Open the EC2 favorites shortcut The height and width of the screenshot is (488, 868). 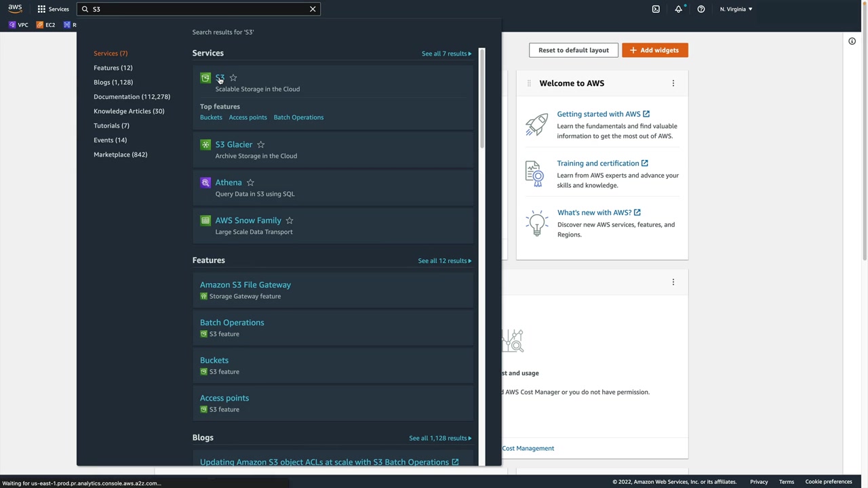[x=45, y=25]
